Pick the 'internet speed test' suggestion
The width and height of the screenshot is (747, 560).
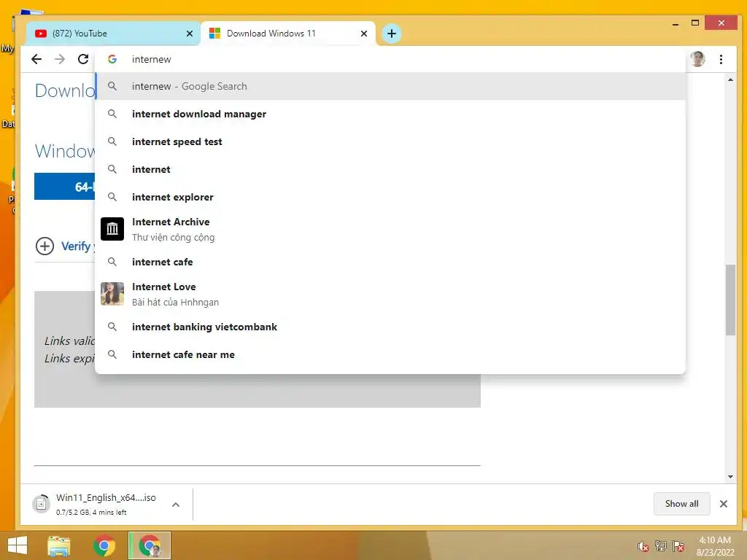click(391, 141)
